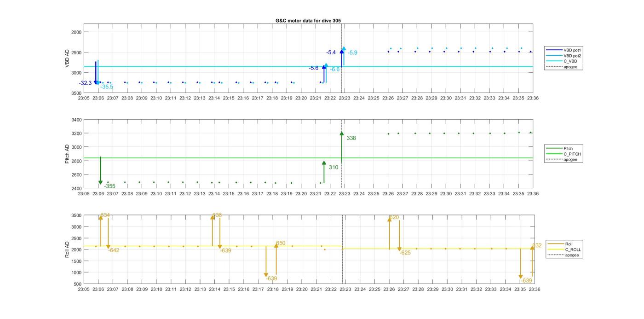
Task: Click the "23:05" x-tick under the VBD plot
Action: [84, 98]
